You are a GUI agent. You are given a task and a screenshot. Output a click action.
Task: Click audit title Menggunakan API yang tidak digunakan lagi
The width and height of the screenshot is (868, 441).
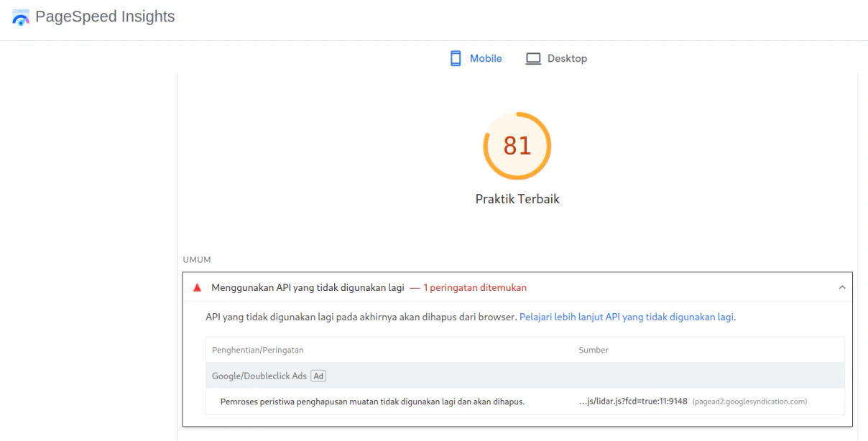[x=308, y=287]
